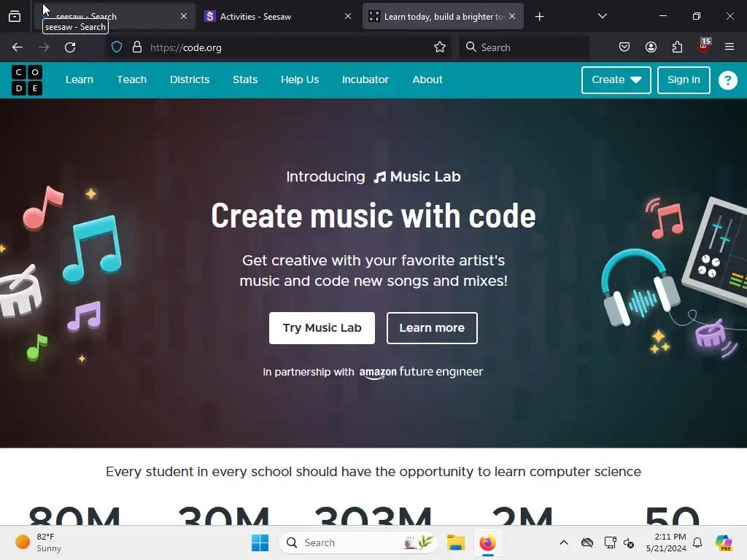747x560 pixels.
Task: Expand the list all tabs chevron
Action: point(602,16)
